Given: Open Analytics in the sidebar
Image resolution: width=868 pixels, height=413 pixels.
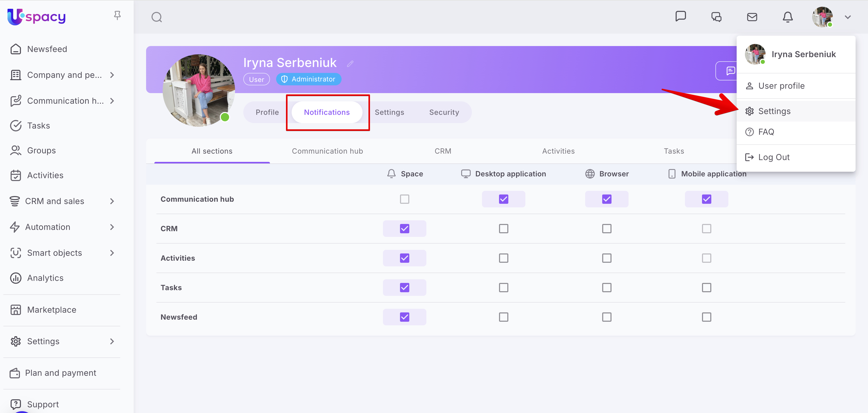Looking at the screenshot, I should pyautogui.click(x=45, y=278).
